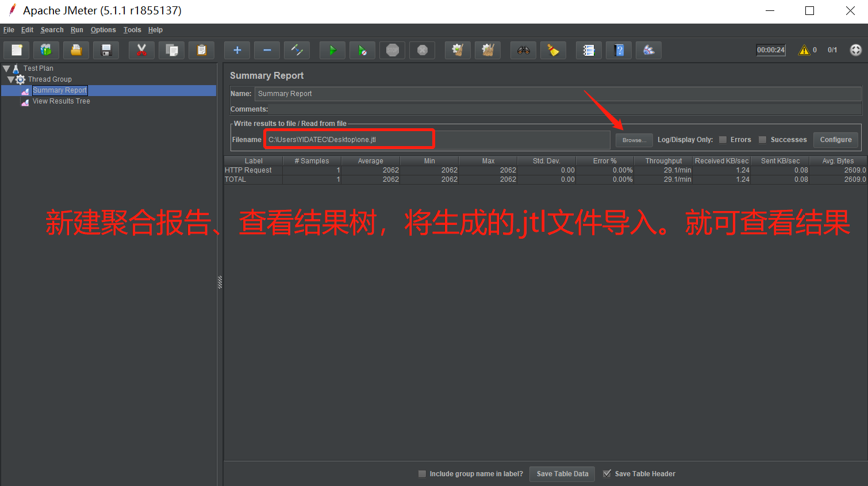Click the Error % column header
This screenshot has height=486, width=868.
pos(605,161)
